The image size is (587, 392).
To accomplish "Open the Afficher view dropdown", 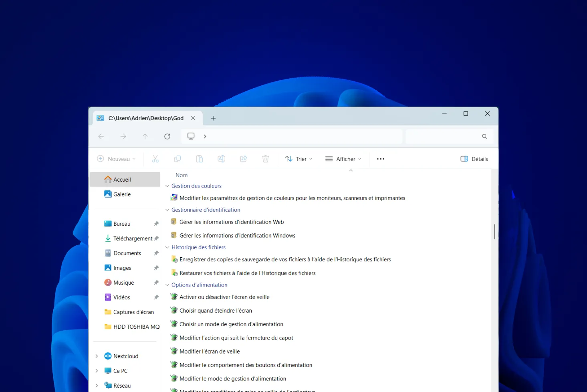I will tap(343, 159).
